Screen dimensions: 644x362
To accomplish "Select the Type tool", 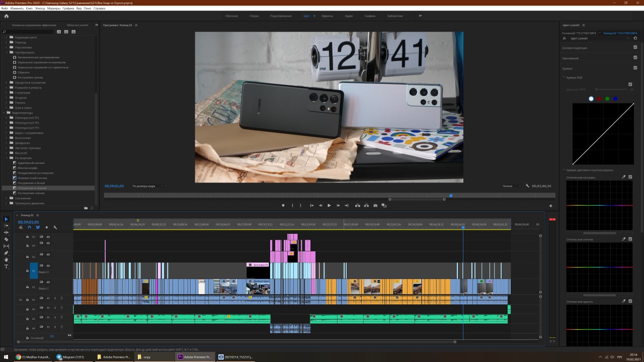I will click(7, 266).
